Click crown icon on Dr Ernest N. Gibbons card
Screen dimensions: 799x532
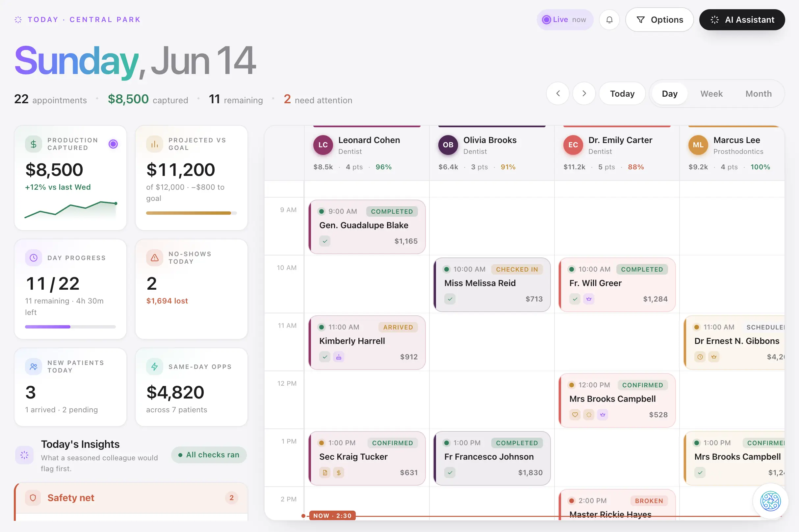[713, 357]
